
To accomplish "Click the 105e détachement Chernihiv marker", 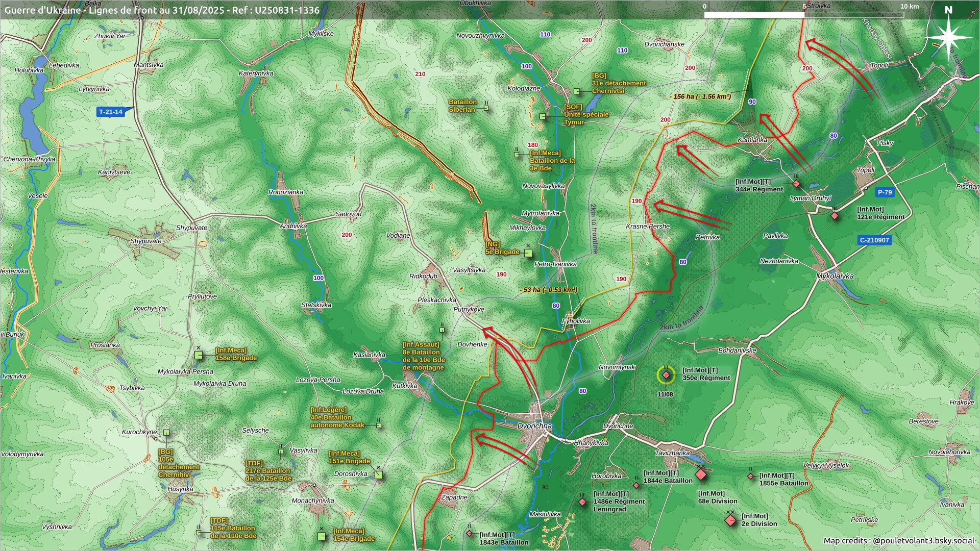I will (166, 433).
